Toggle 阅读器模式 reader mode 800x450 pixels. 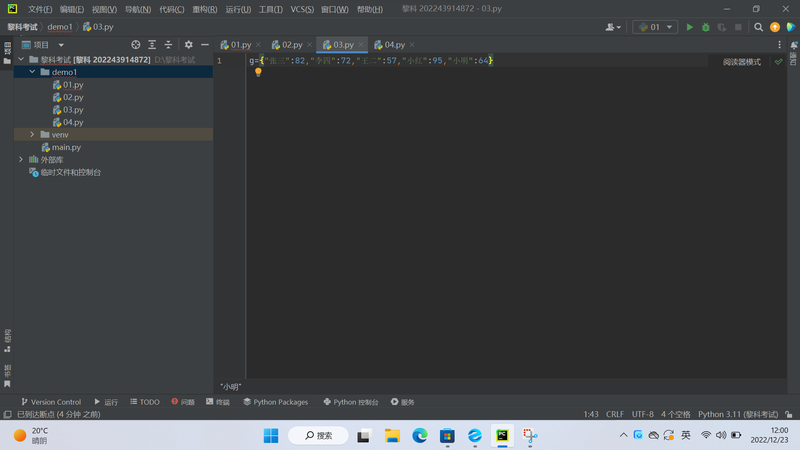click(741, 62)
